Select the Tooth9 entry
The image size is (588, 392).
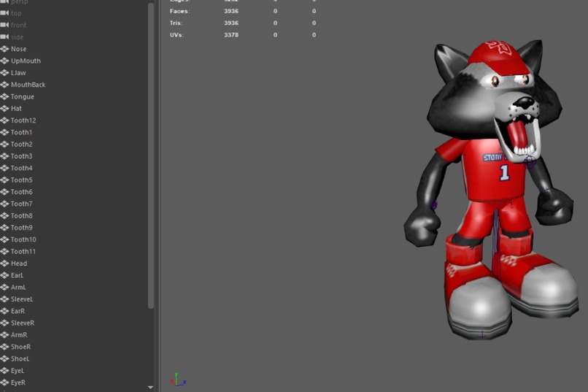(x=21, y=228)
